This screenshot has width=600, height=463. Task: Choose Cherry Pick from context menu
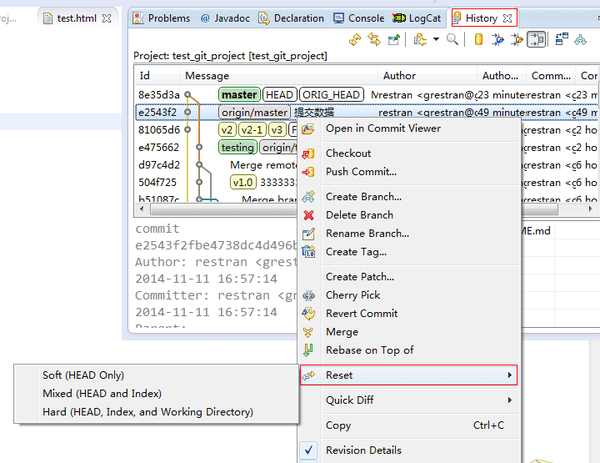pos(353,295)
